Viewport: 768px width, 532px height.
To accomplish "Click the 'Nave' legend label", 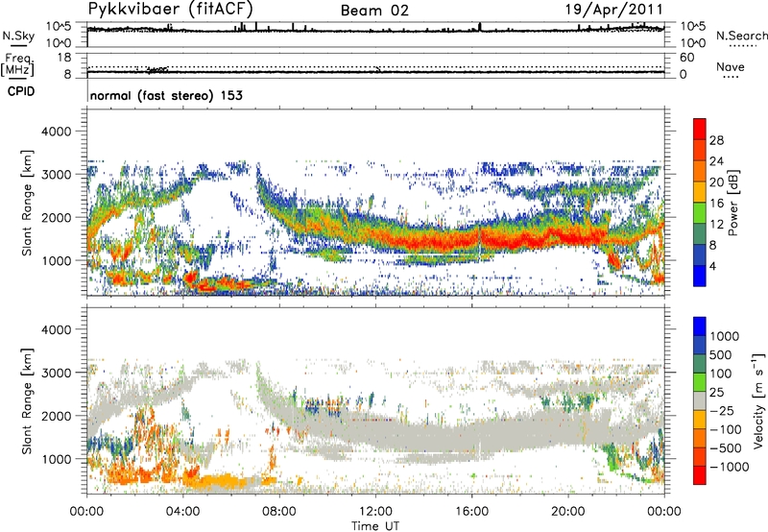I will click(731, 67).
